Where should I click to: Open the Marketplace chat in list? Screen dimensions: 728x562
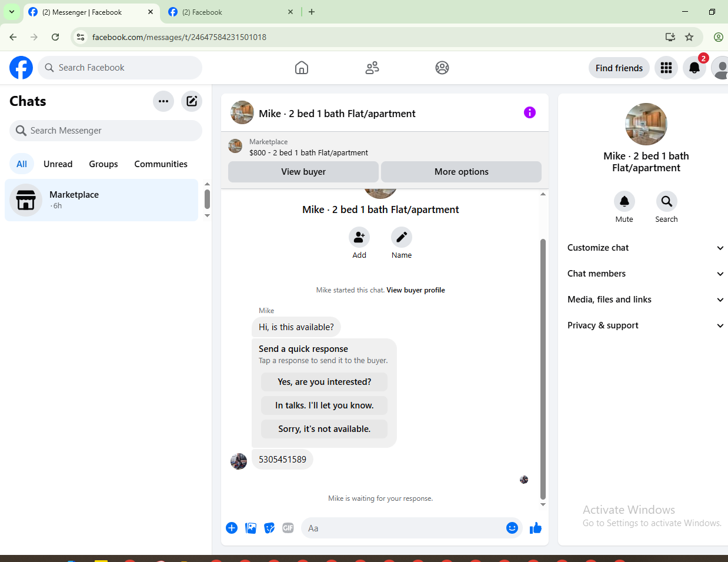[x=102, y=200]
